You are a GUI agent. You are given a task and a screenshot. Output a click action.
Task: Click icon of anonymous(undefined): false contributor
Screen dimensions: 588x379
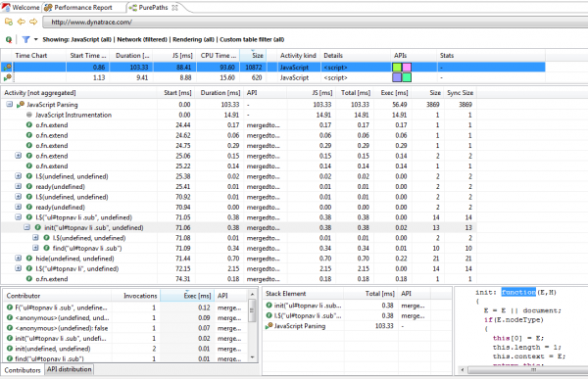(10, 328)
